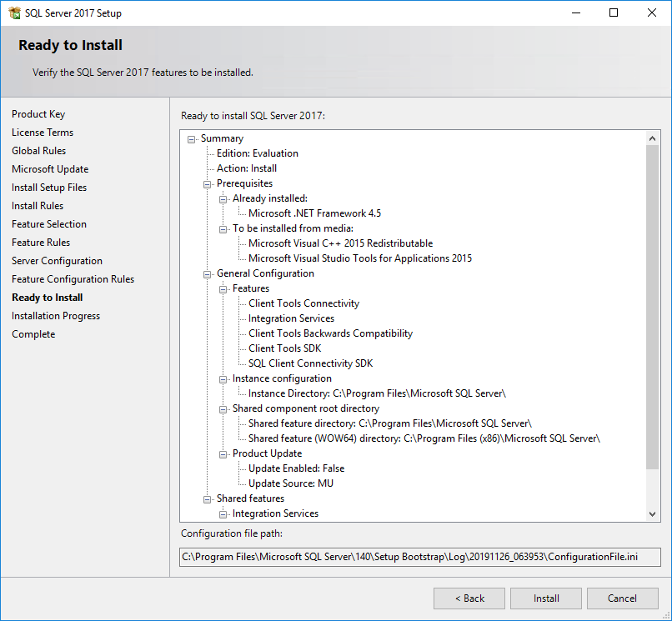Viewport: 672px width, 621px height.
Task: Collapse the bottom Integration Services node
Action: [x=223, y=514]
